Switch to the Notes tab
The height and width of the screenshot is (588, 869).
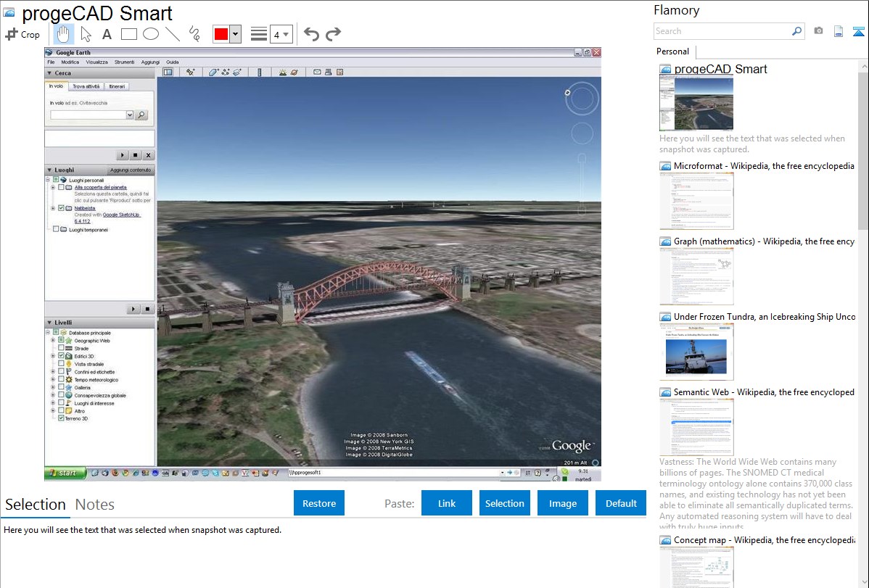pos(95,505)
